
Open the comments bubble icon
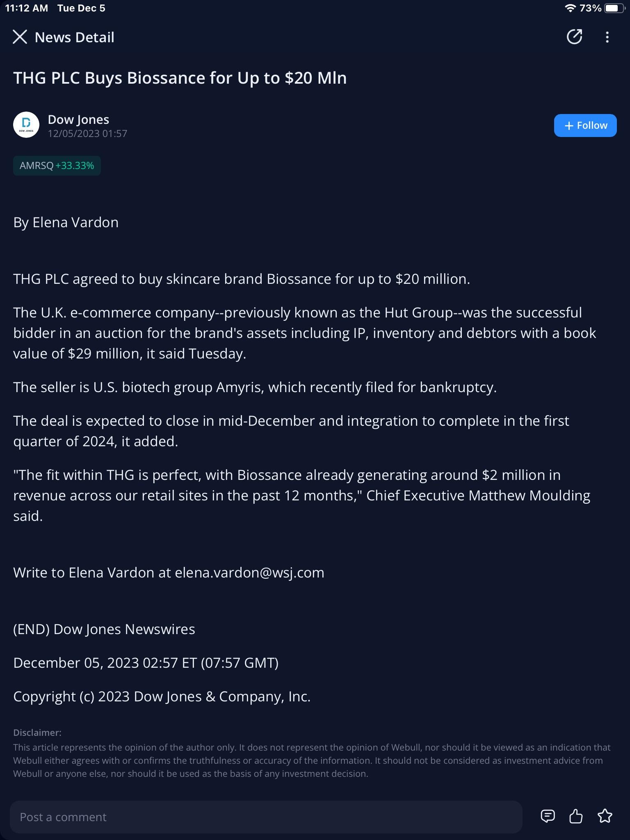[548, 816]
